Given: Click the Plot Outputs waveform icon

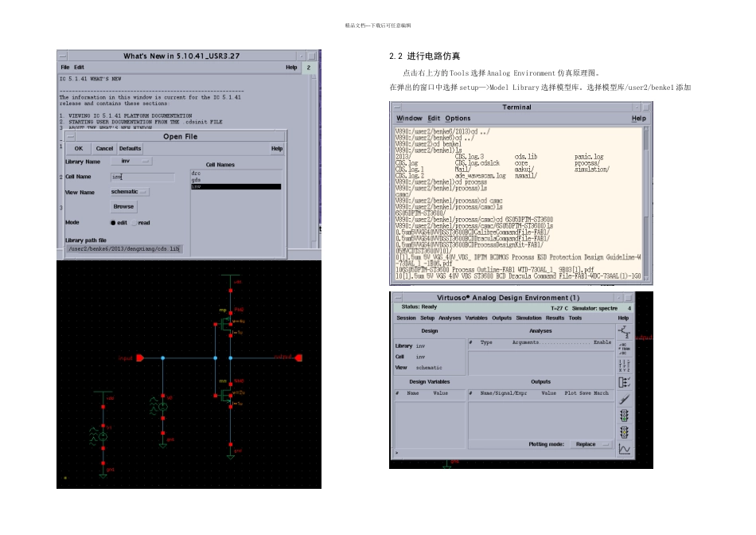Looking at the screenshot, I should tap(625, 449).
